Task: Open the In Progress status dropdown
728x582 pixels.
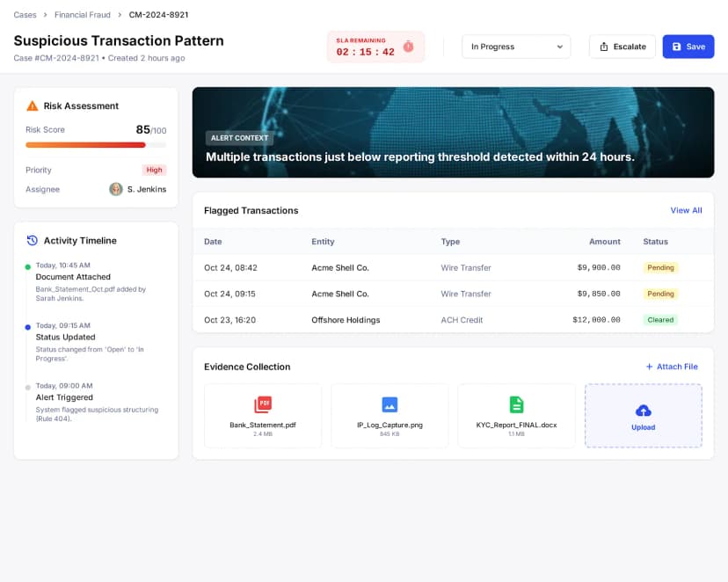Action: (516, 47)
